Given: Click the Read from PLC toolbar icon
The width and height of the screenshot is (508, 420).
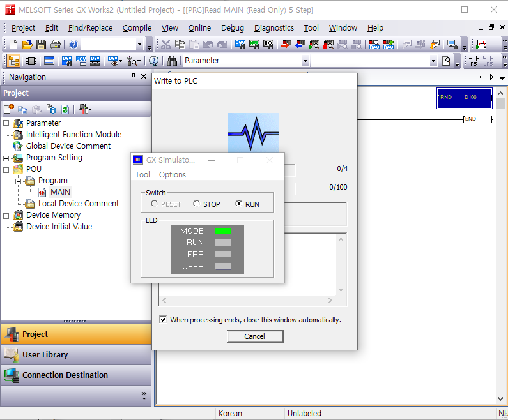Looking at the screenshot, I should [300, 44].
